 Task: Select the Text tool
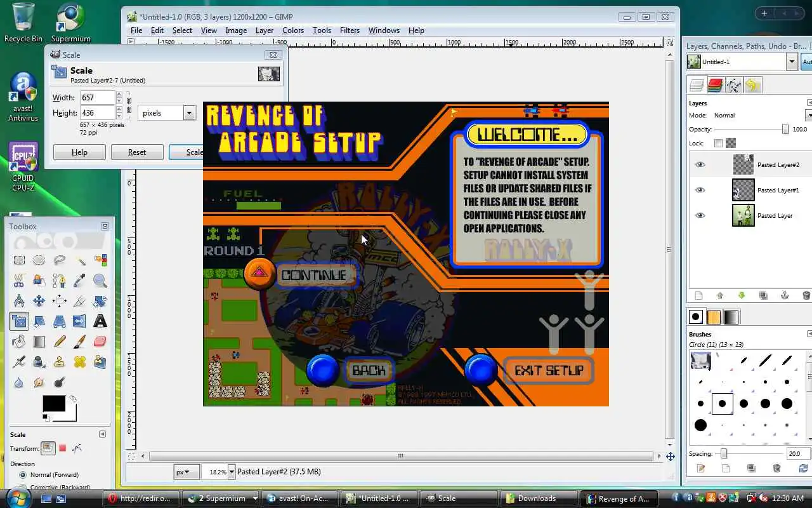pos(100,321)
